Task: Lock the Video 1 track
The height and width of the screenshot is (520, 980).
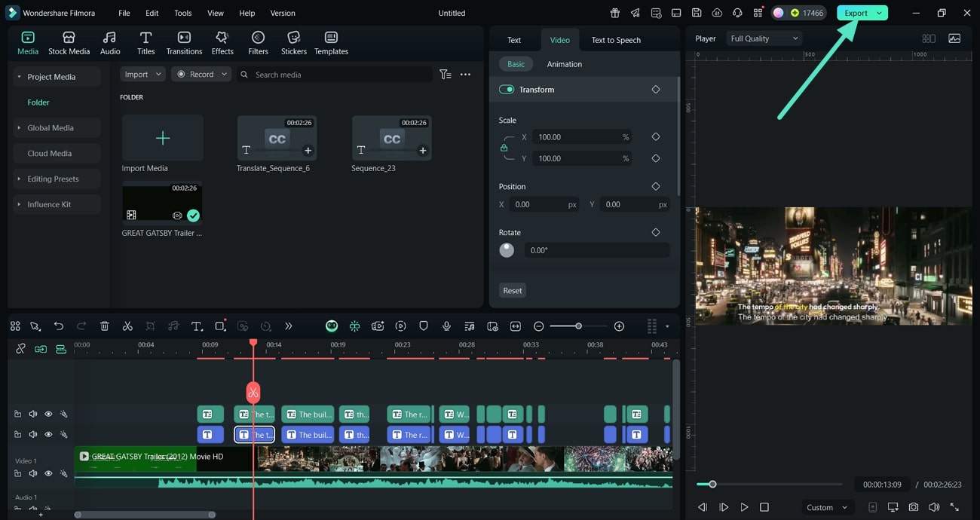Action: coord(17,473)
